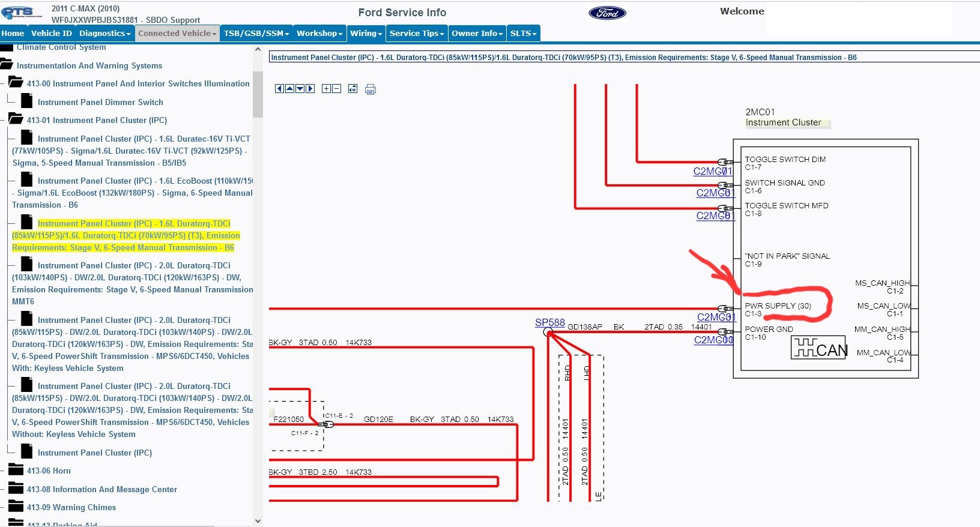Open the Wiring dropdown menu
Image resolution: width=980 pixels, height=527 pixels.
point(366,34)
